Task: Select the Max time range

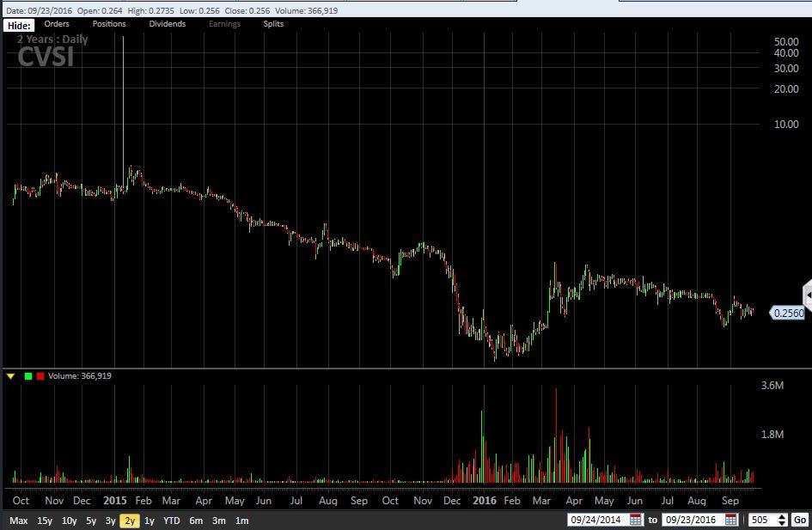Action: (19, 521)
